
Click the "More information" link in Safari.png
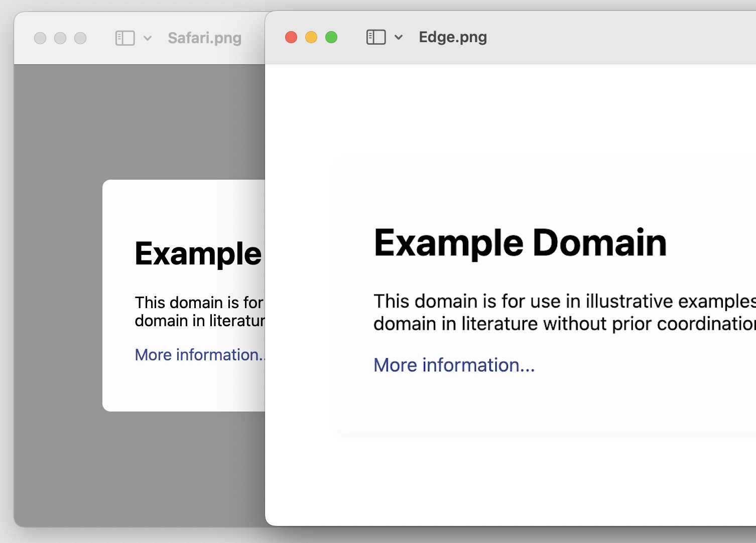198,355
